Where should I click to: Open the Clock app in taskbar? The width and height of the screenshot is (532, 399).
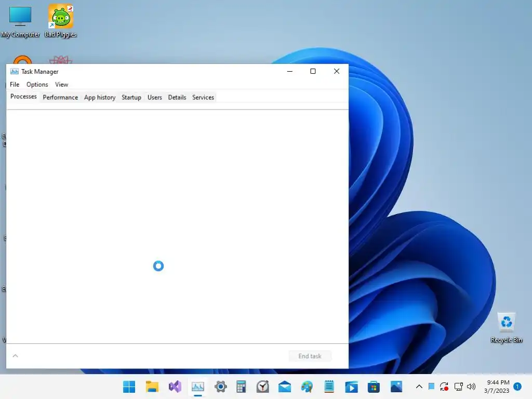click(x=263, y=387)
